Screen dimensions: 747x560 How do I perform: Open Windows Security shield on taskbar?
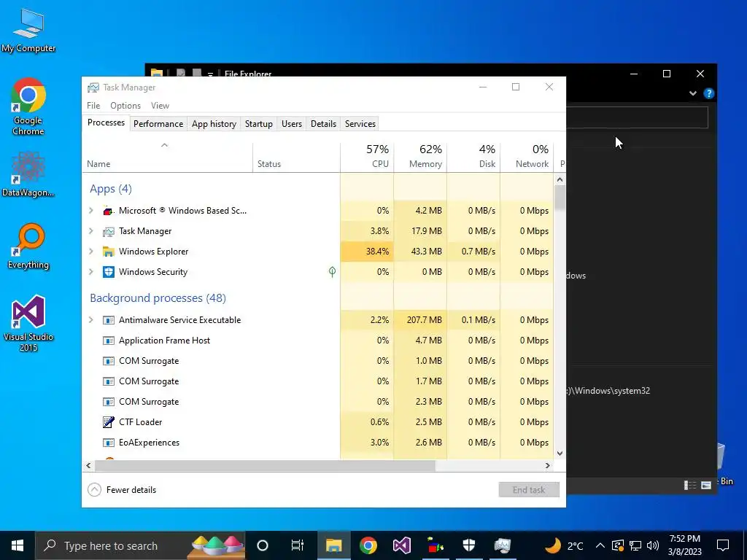pos(469,545)
